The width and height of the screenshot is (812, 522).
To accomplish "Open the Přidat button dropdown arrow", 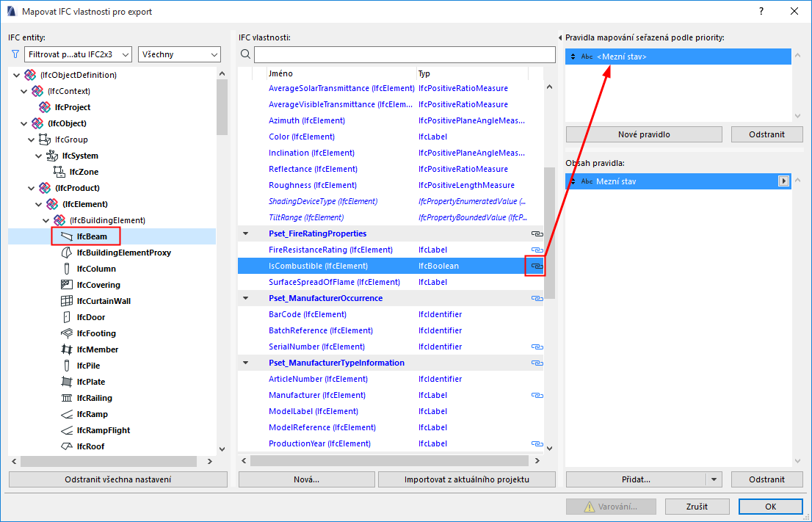I will (714, 479).
